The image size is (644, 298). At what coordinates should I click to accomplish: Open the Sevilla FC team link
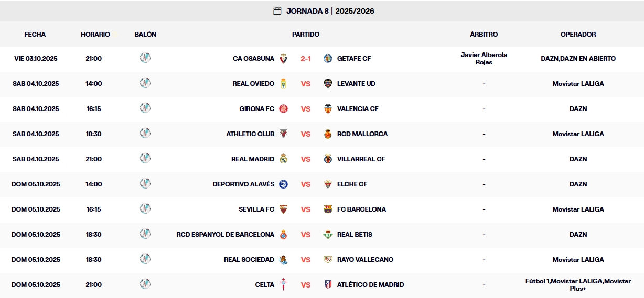pyautogui.click(x=256, y=209)
